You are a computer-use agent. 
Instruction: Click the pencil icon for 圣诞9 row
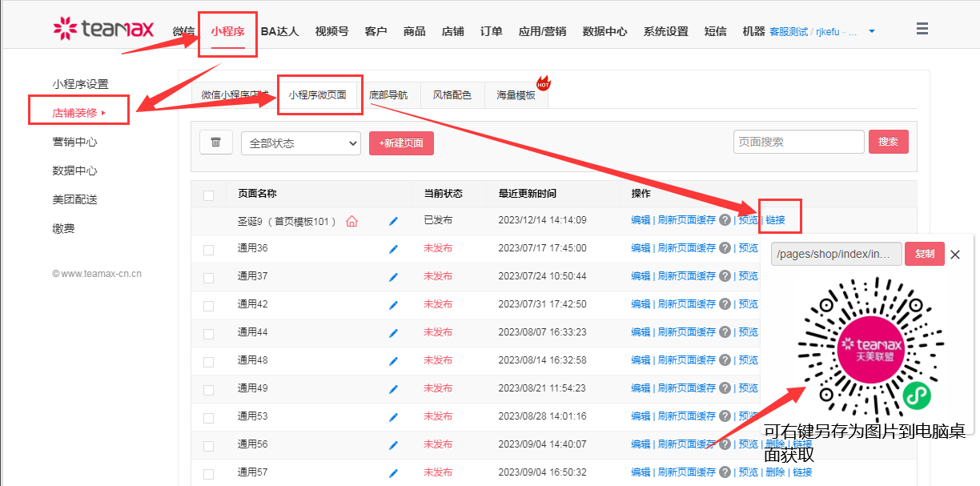click(x=393, y=221)
